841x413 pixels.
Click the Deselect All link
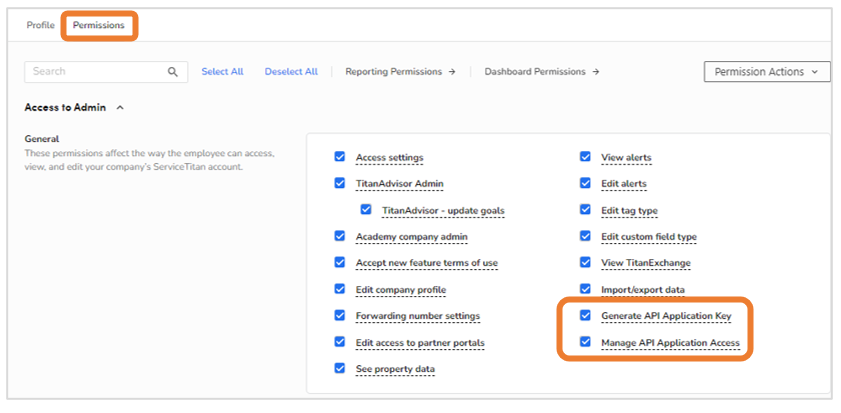[291, 72]
